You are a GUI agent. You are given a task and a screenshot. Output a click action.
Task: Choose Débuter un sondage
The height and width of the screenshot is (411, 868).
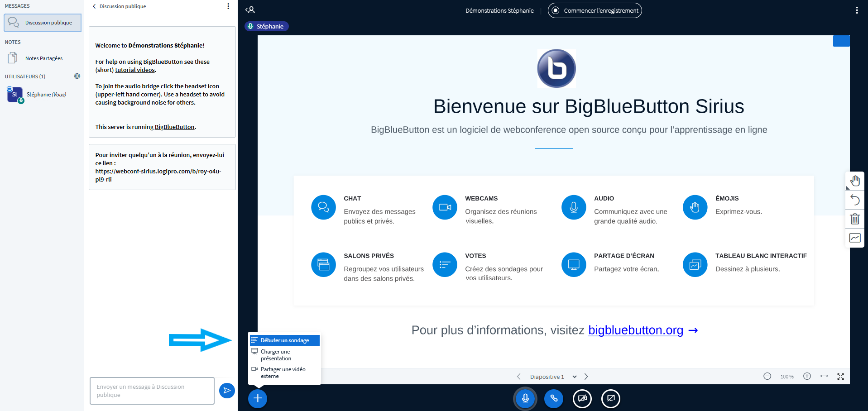pos(284,340)
